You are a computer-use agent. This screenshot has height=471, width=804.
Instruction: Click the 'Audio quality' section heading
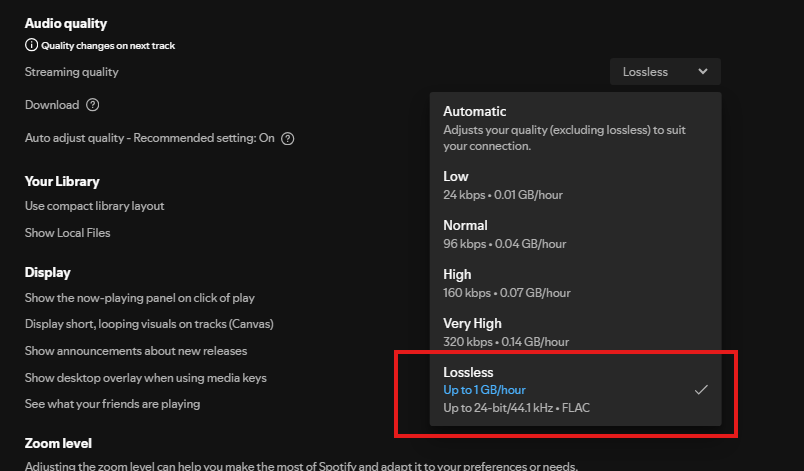point(66,24)
